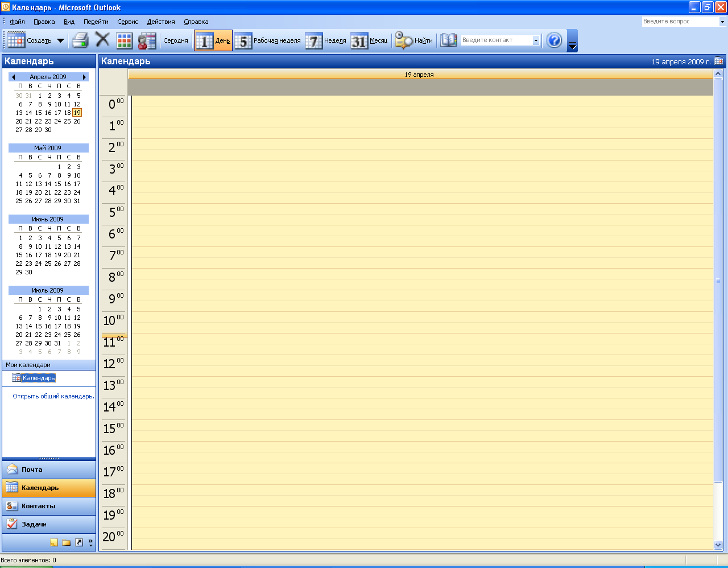Open the Folder list icon
The image size is (728, 568).
click(x=67, y=542)
